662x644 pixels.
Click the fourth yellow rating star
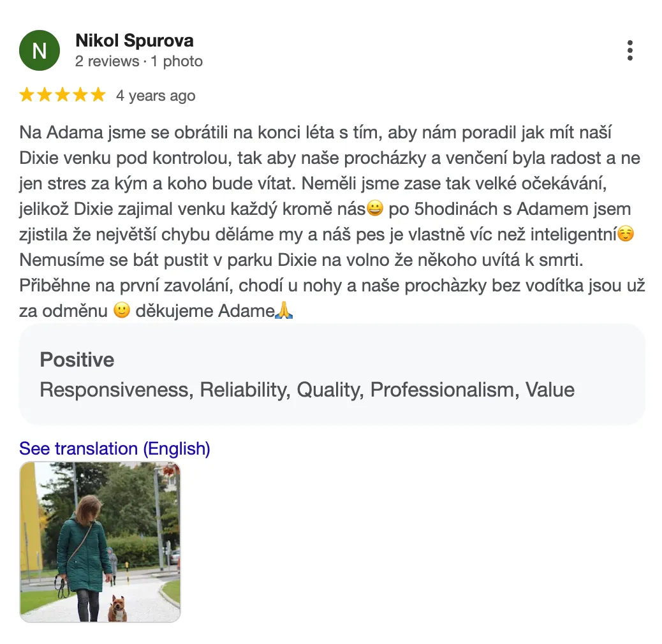80,96
